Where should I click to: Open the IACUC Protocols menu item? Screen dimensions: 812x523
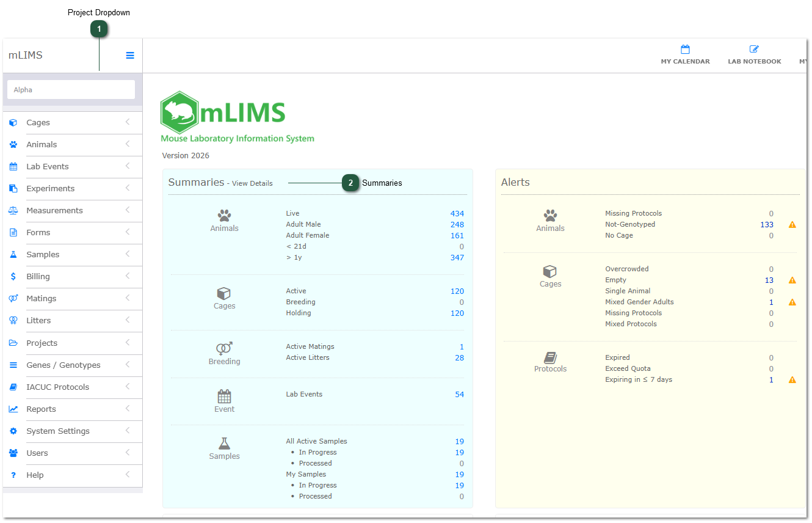[x=73, y=387]
